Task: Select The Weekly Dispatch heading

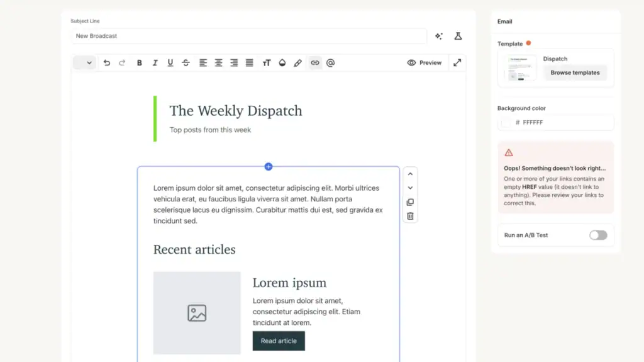Action: (236, 111)
